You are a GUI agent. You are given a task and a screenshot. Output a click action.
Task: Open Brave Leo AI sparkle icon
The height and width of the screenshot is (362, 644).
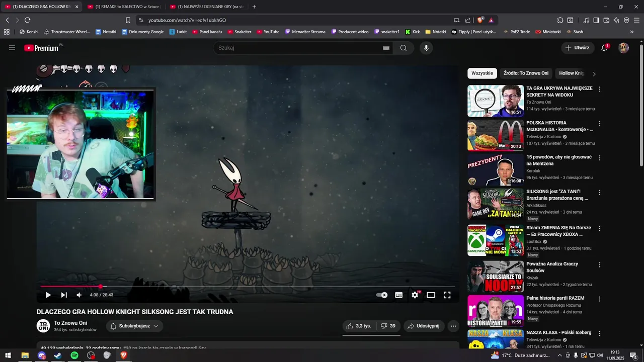(x=616, y=20)
